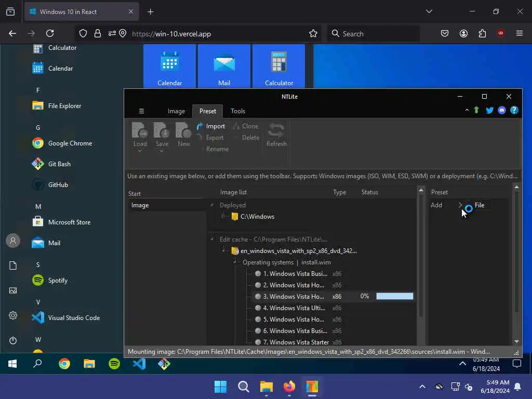Open Visual Studio Code from app list
The width and height of the screenshot is (532, 399).
tap(66, 317)
